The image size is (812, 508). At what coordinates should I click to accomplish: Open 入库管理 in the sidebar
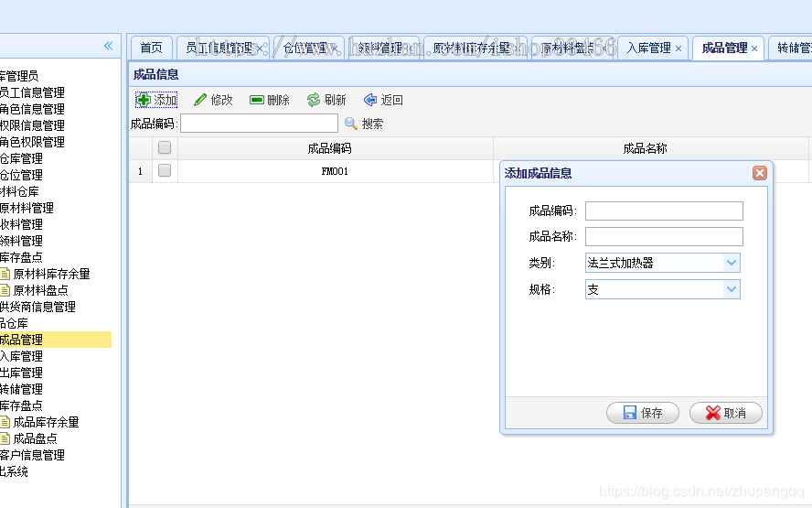[21, 357]
